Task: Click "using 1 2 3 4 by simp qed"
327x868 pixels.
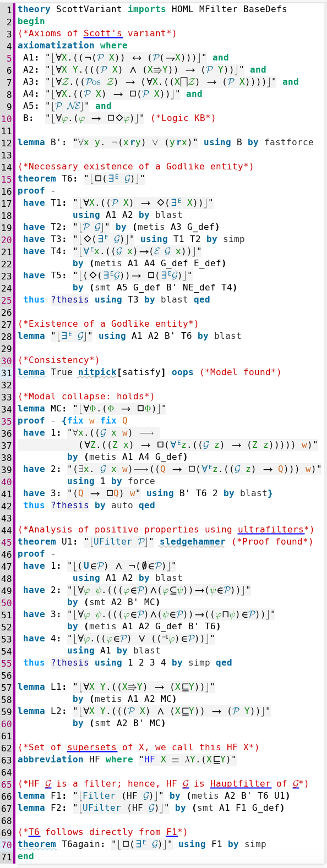Action: coord(163,663)
